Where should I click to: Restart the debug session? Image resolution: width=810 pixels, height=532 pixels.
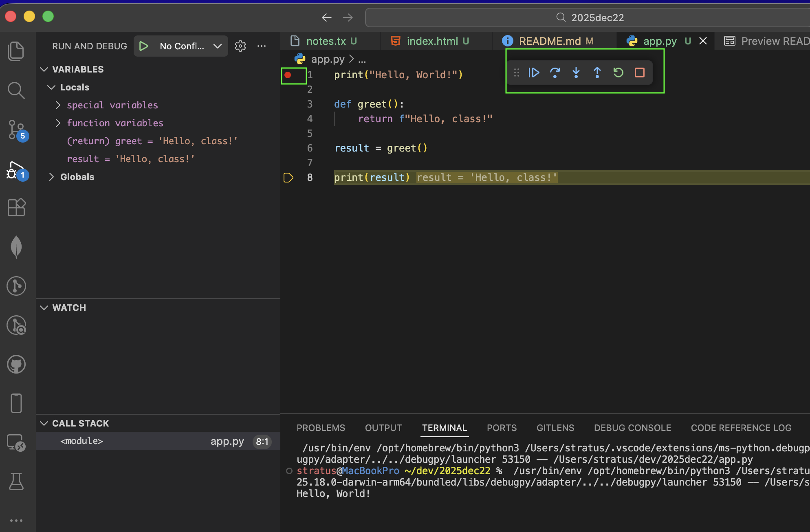point(619,73)
